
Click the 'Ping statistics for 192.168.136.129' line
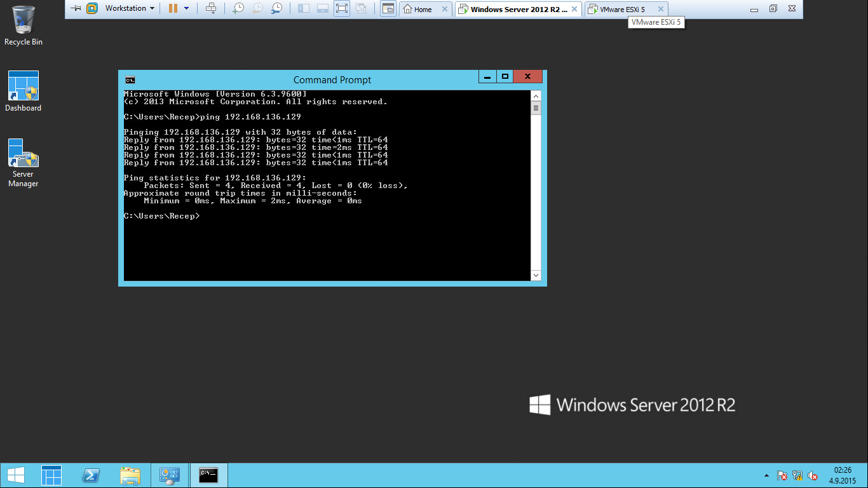click(215, 178)
